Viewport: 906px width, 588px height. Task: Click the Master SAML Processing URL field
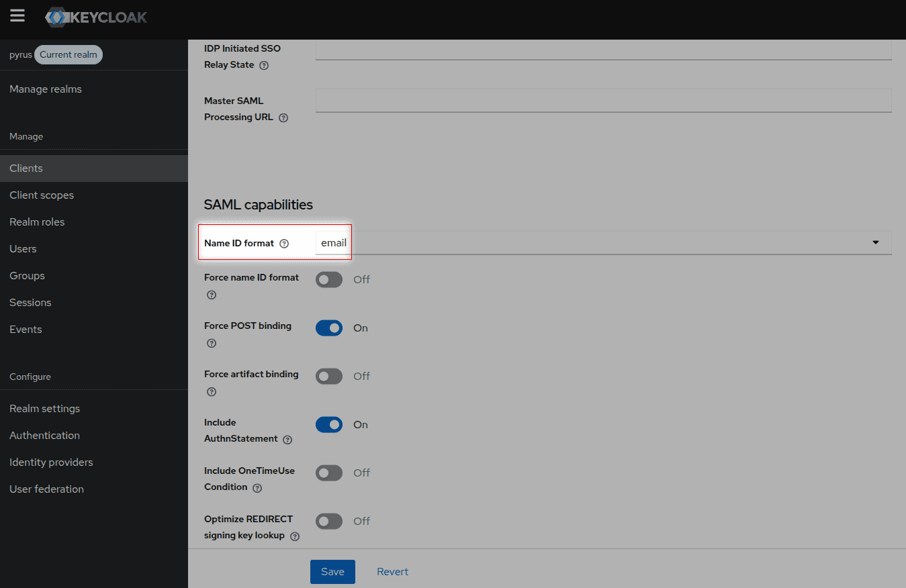(x=602, y=101)
